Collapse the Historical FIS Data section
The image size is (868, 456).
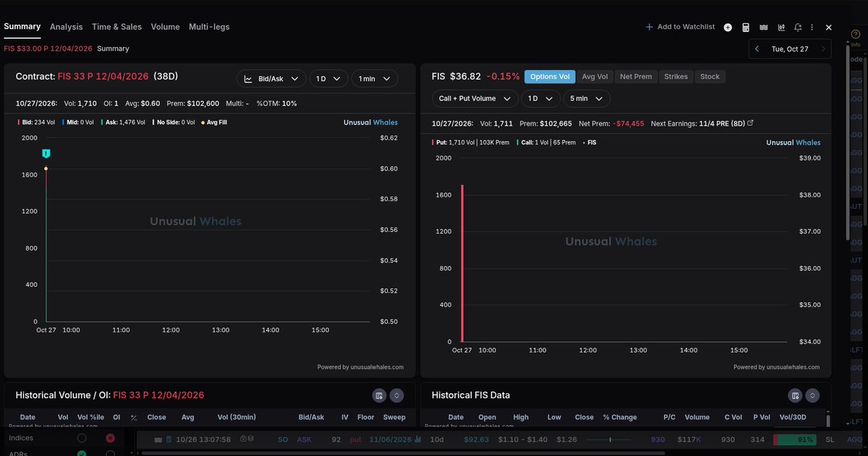(813, 395)
